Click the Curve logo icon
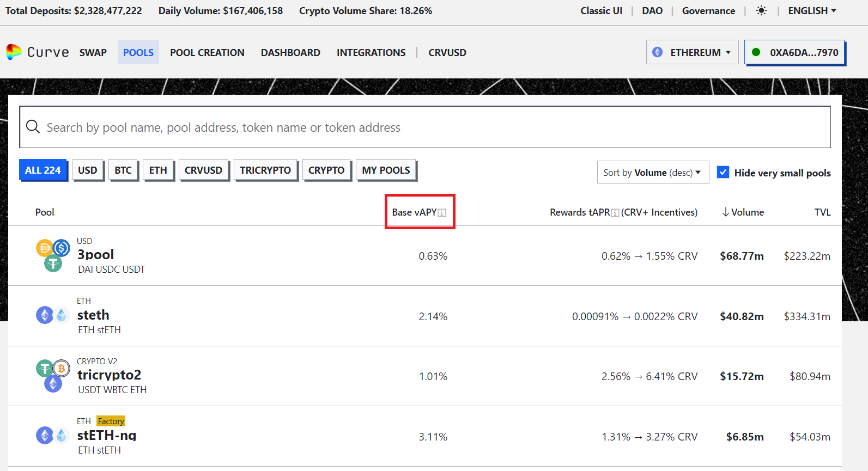The image size is (868, 471). [14, 52]
